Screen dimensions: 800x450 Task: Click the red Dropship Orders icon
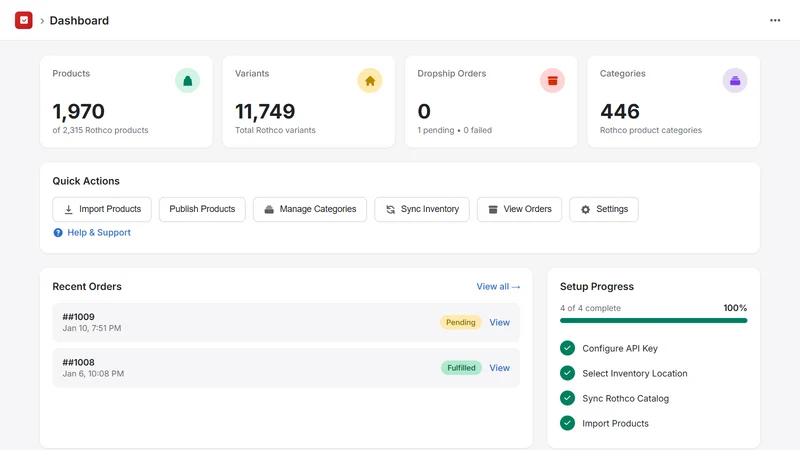tap(553, 81)
